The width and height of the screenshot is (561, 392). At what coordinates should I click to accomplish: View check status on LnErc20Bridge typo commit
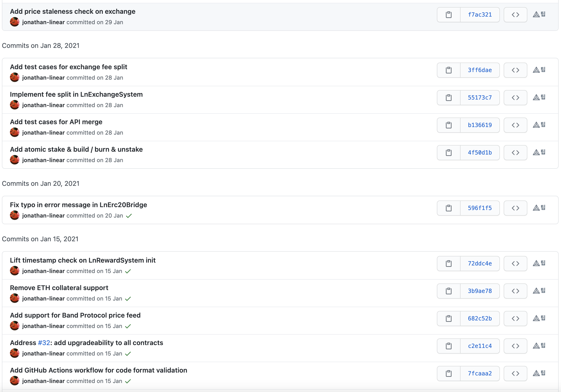click(x=129, y=216)
